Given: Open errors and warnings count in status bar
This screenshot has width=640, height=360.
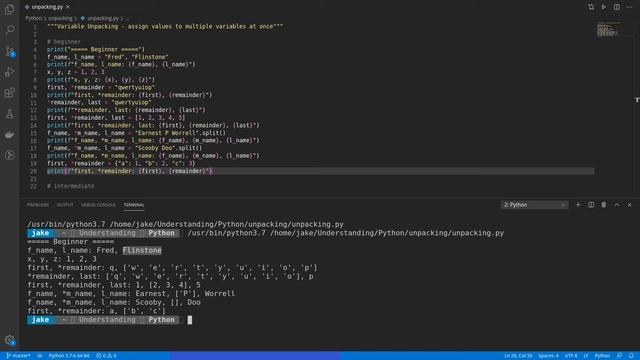Looking at the screenshot, I should pyautogui.click(x=106, y=356).
